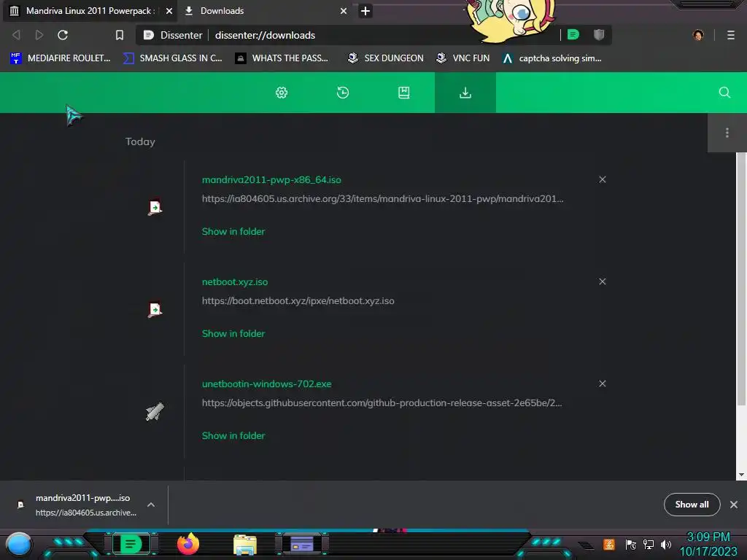Close the Downloads tab
747x560 pixels.
pyautogui.click(x=344, y=10)
